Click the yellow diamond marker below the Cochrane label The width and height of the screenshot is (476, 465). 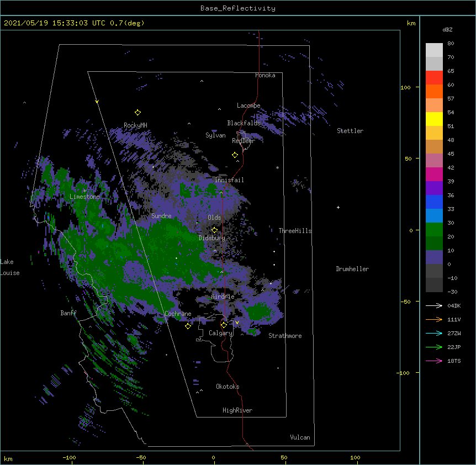pos(188,326)
